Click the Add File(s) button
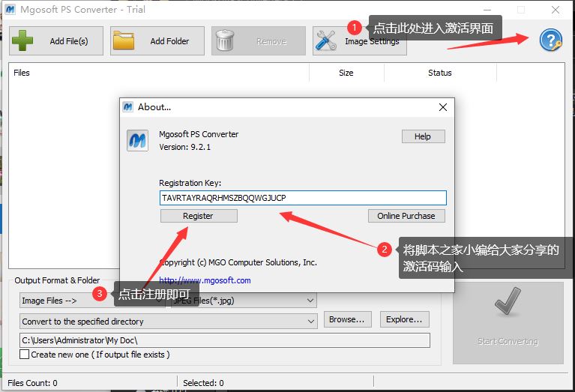This screenshot has height=392, width=575. [56, 40]
